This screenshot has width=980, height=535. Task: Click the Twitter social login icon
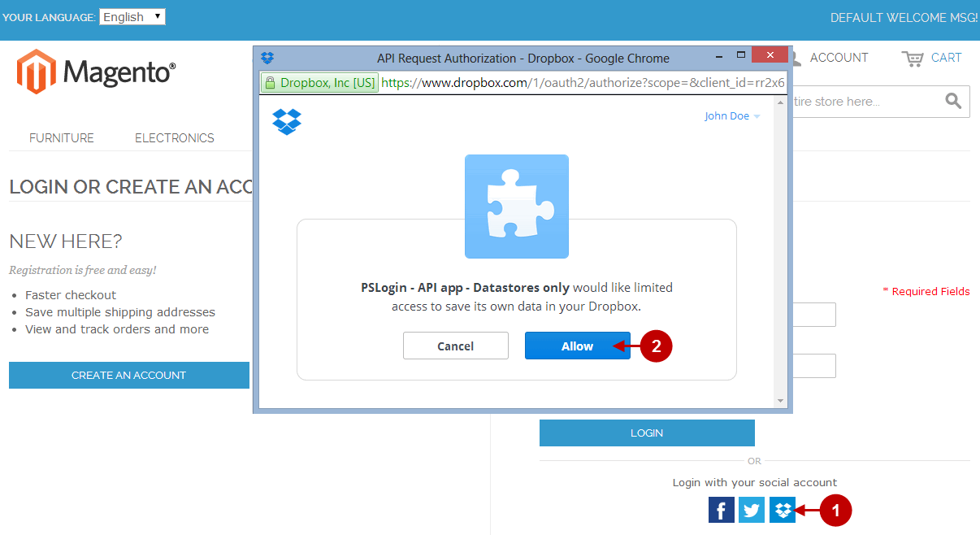pyautogui.click(x=752, y=510)
